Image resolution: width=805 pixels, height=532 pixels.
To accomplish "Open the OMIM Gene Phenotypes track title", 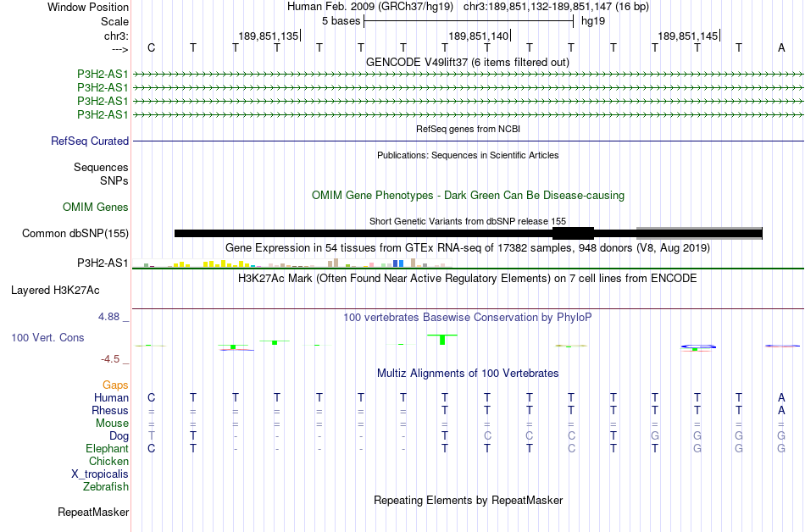I will [468, 196].
